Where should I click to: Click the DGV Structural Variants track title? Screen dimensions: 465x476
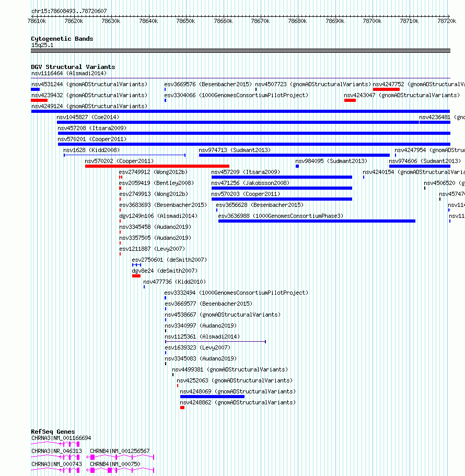pos(73,67)
